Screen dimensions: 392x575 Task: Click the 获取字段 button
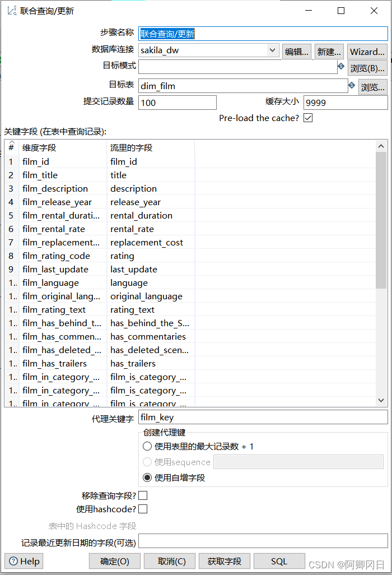pos(224,561)
